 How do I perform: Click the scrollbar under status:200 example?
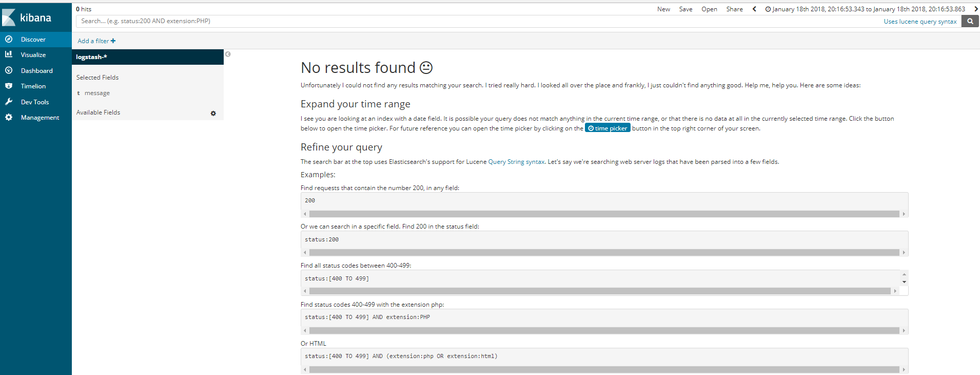pyautogui.click(x=604, y=252)
